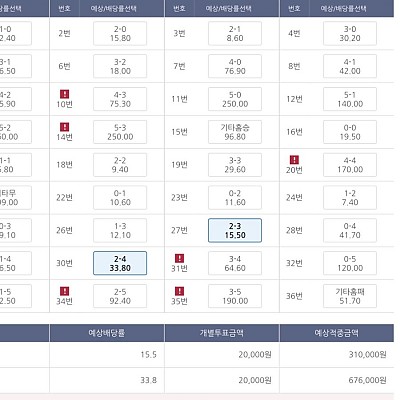
Task: Select score 2-0 with odds 15.80
Action: (x=120, y=33)
